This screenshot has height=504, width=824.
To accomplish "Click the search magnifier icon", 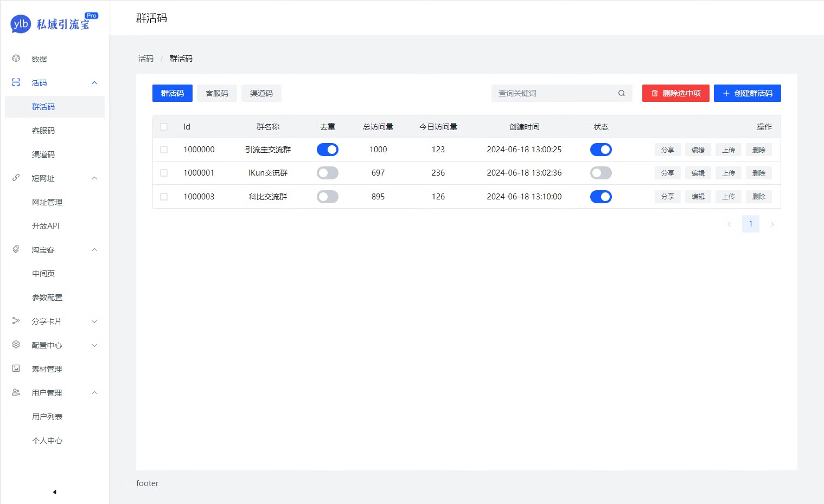I will [622, 93].
